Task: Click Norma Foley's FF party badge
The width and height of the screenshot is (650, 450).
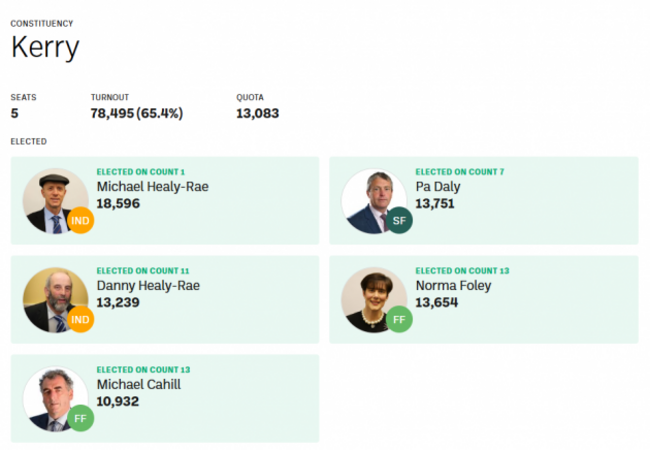Action: tap(399, 319)
